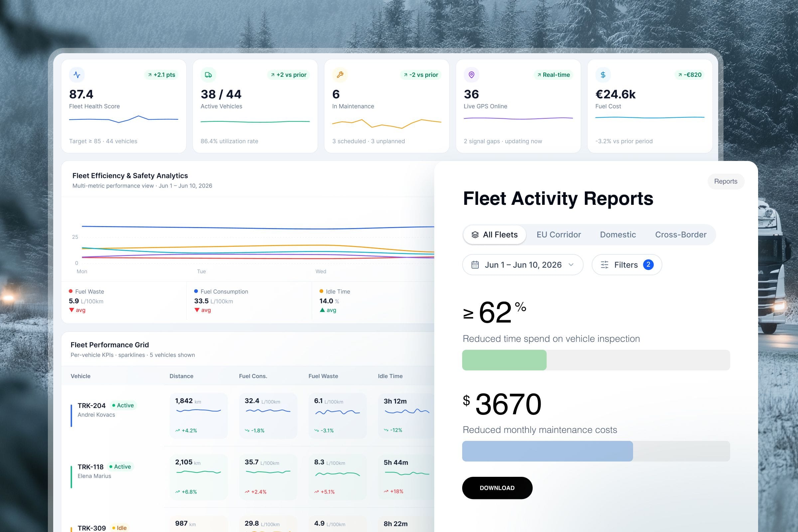Click the -2 vs prior badge

tap(421, 74)
